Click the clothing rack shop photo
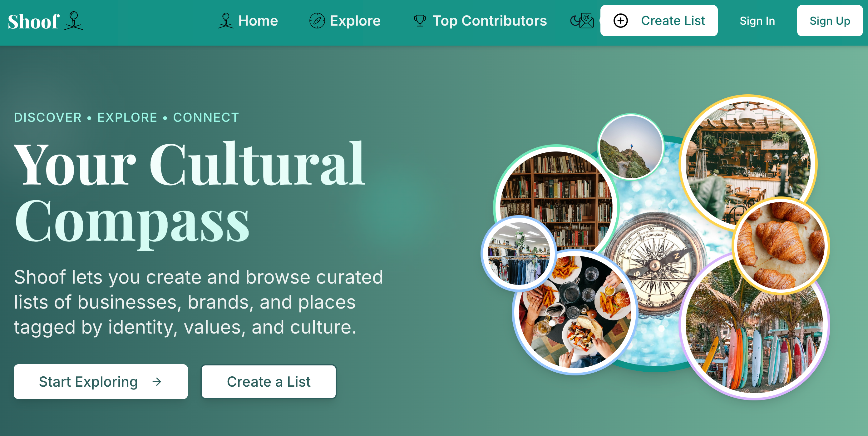 click(x=519, y=253)
